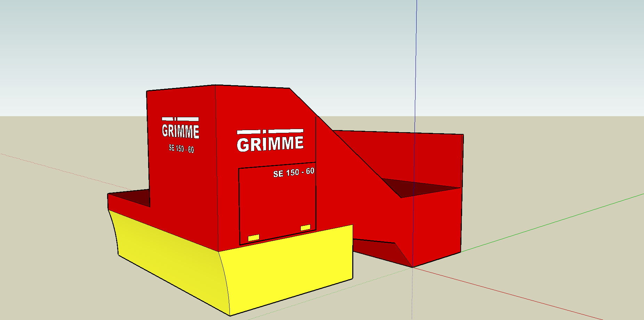Screen dimensions: 644x320
Task: Click the left yellow rectangle on the door panel
Action: pyautogui.click(x=253, y=238)
